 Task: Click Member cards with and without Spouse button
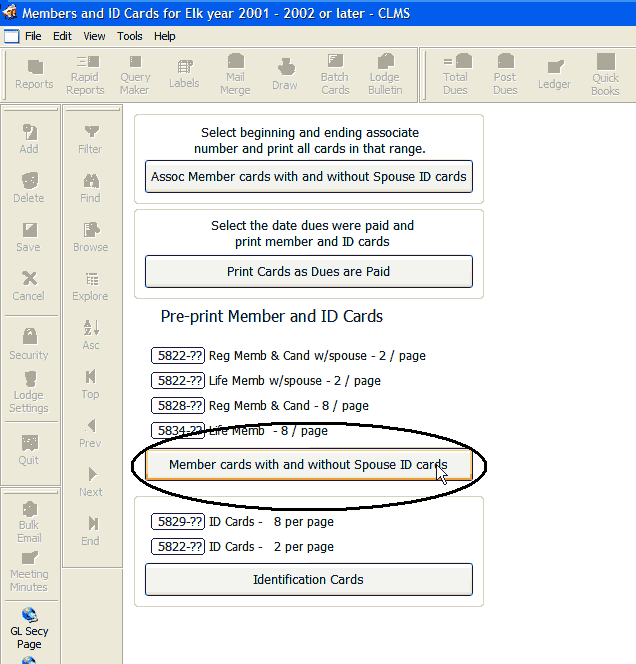point(308,465)
